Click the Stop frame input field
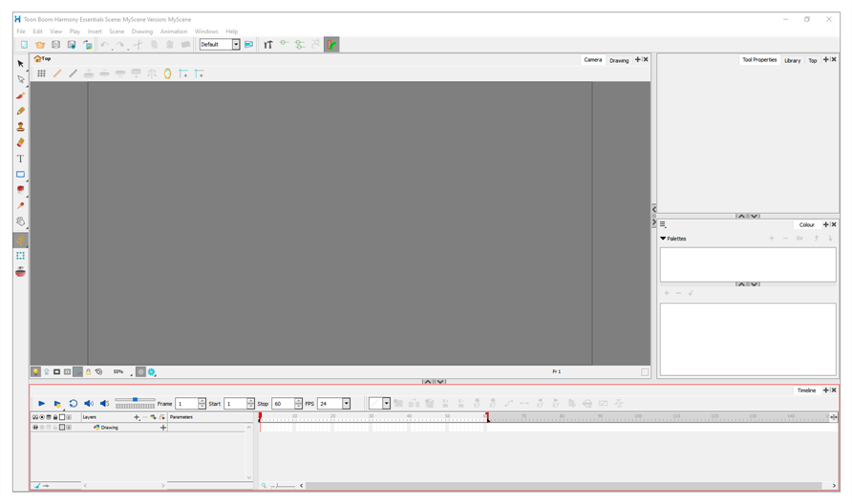 [x=282, y=404]
